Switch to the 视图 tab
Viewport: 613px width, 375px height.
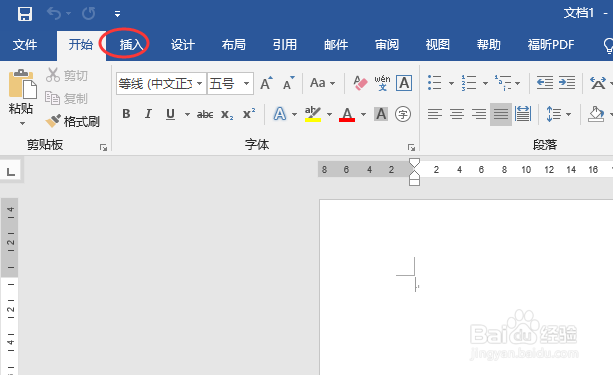tap(437, 45)
